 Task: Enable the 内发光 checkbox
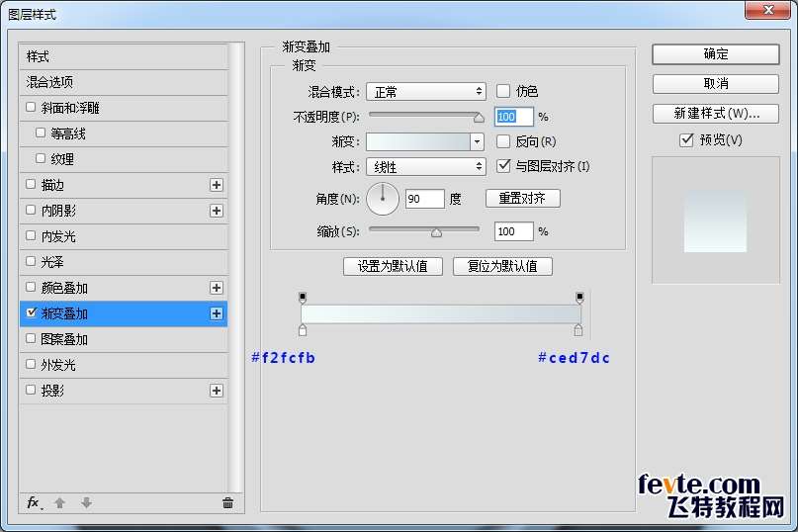(31, 235)
